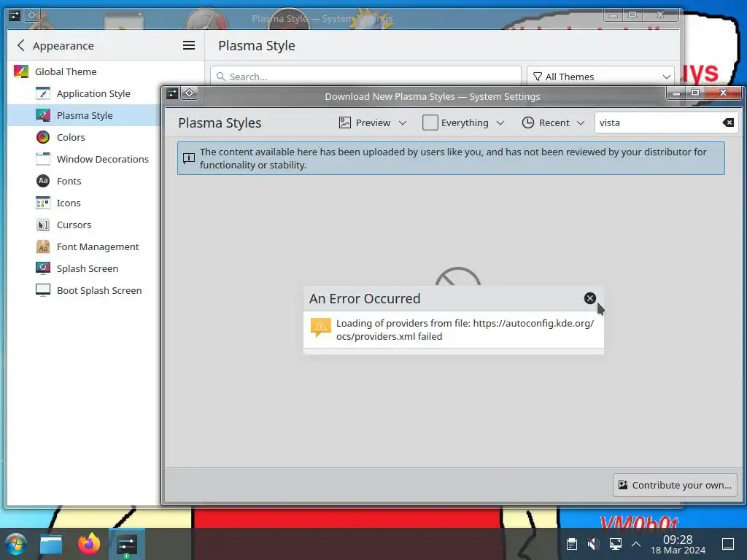Open network tray icon
747x560 pixels.
click(616, 544)
